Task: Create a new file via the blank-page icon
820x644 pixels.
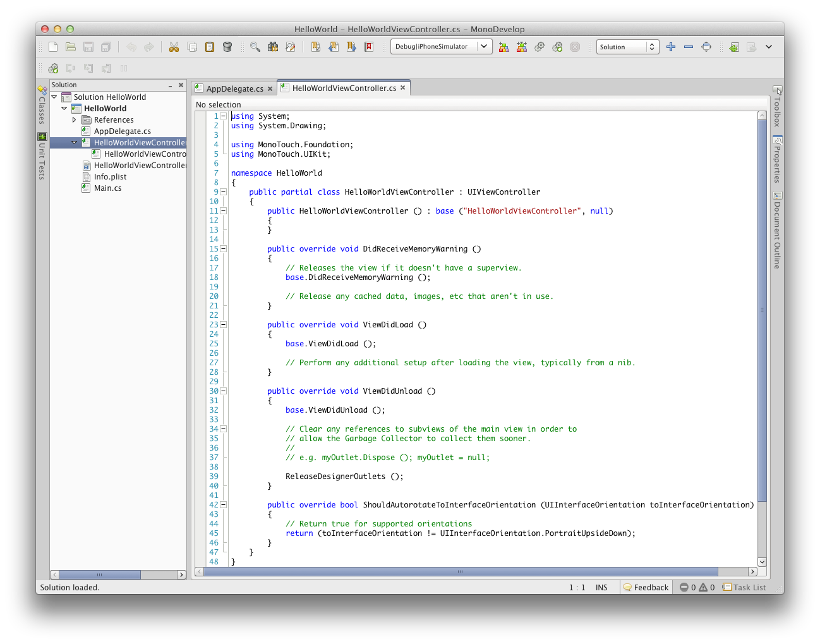Action: pos(53,47)
